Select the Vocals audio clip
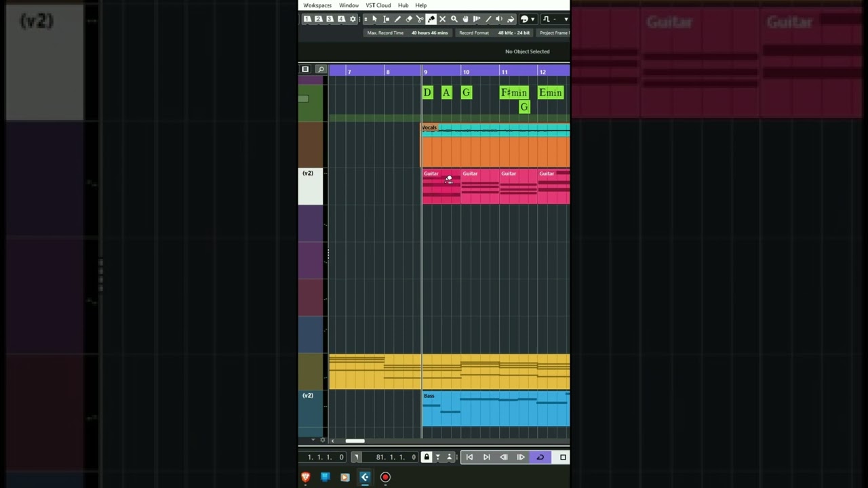 tap(496, 145)
